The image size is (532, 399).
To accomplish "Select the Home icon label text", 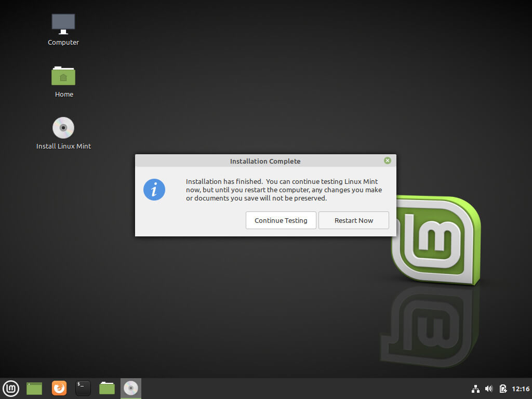I will [64, 95].
